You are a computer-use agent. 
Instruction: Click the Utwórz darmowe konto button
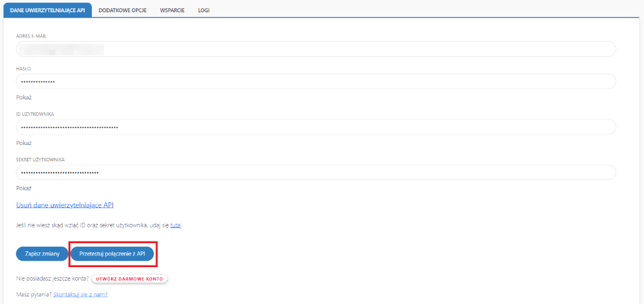pyautogui.click(x=129, y=279)
